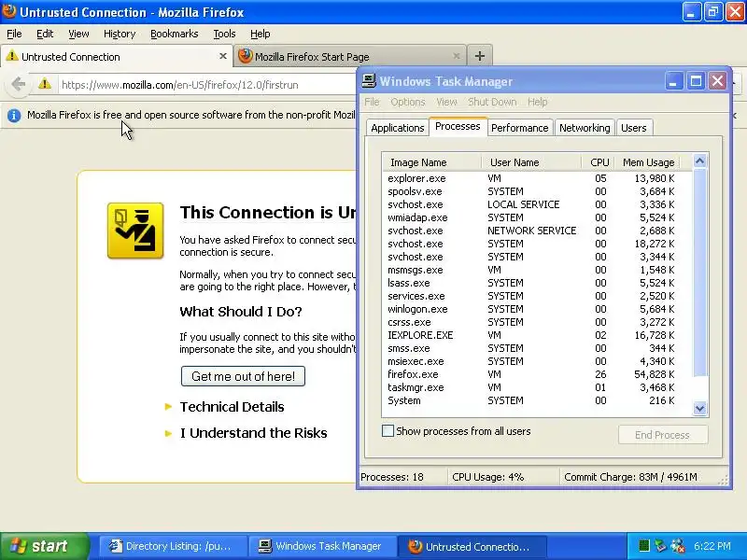This screenshot has height=560, width=747.
Task: Sort by User Name column header
Action: click(531, 162)
